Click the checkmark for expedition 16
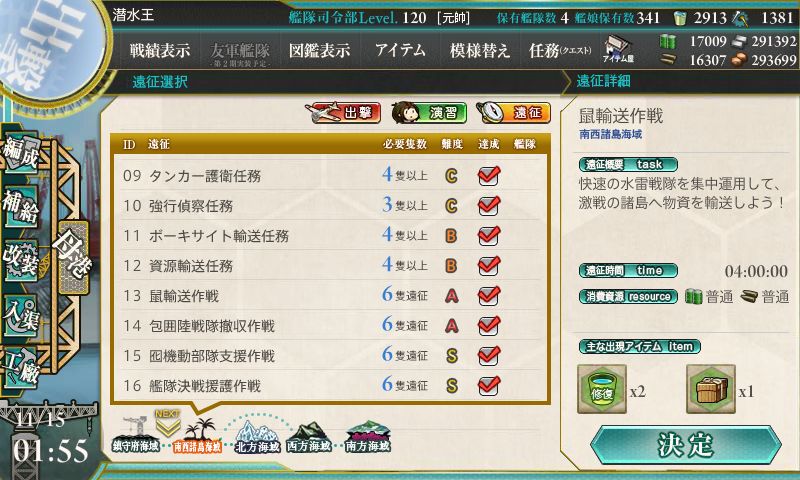This screenshot has width=800, height=480. (488, 386)
